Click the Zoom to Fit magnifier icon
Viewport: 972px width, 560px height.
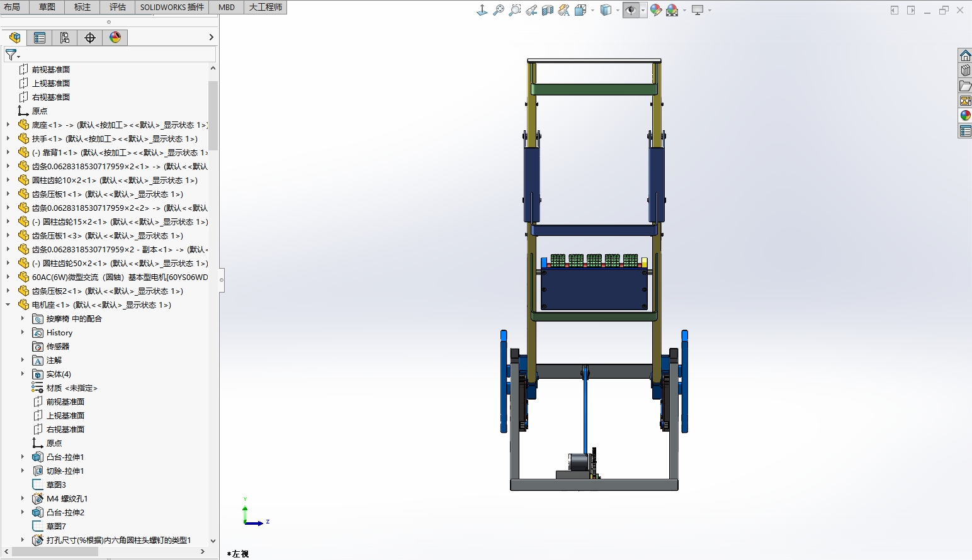click(x=499, y=10)
